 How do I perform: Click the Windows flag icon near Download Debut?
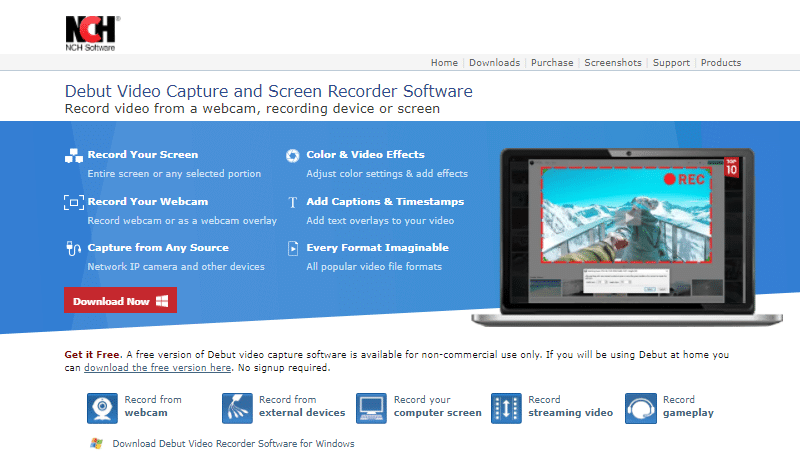pyautogui.click(x=96, y=443)
